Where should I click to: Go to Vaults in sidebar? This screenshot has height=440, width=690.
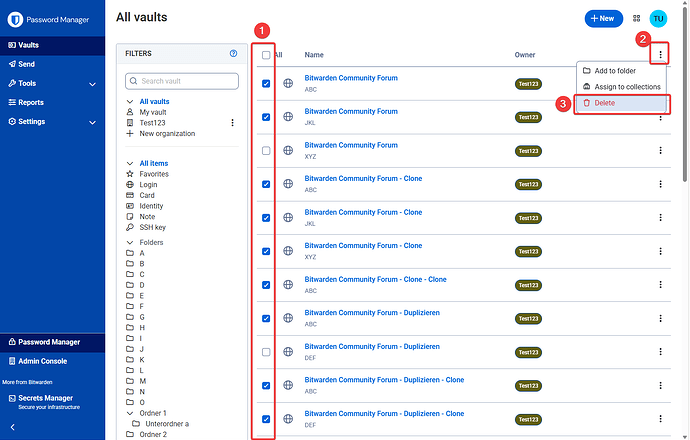tap(52, 45)
